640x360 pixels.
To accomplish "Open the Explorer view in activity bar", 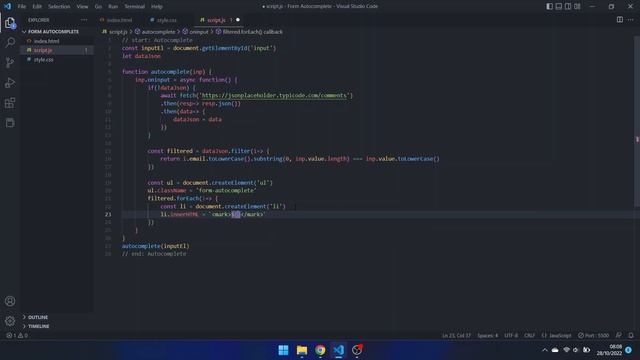I will pos(10,23).
